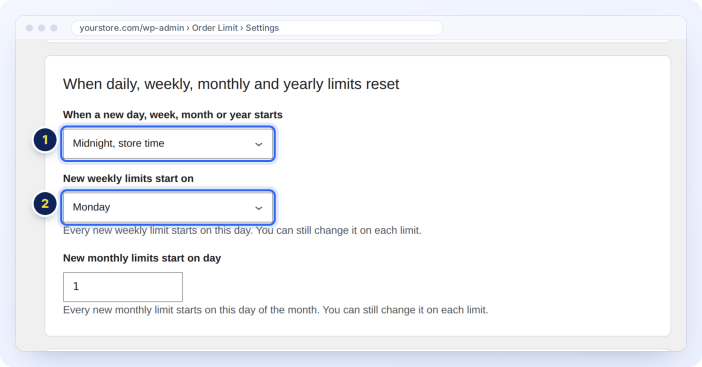The width and height of the screenshot is (702, 367).
Task: Click the label 'New weekly limits start on'
Action: [x=128, y=178]
